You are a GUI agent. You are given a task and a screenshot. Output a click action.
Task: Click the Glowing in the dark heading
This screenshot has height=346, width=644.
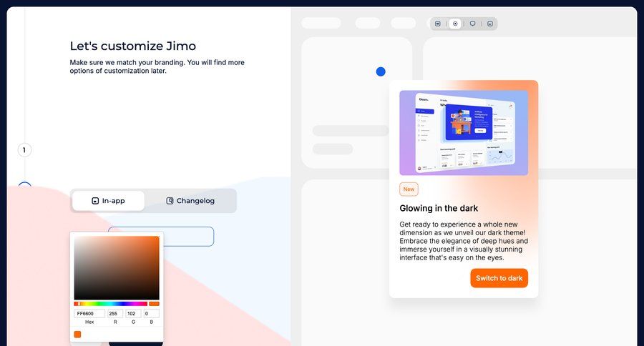pyautogui.click(x=439, y=209)
